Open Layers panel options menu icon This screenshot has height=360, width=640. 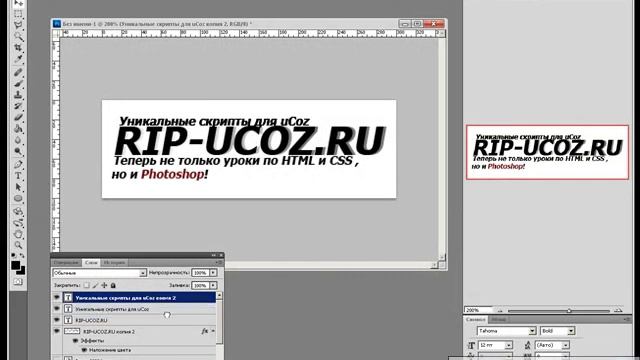click(x=220, y=262)
